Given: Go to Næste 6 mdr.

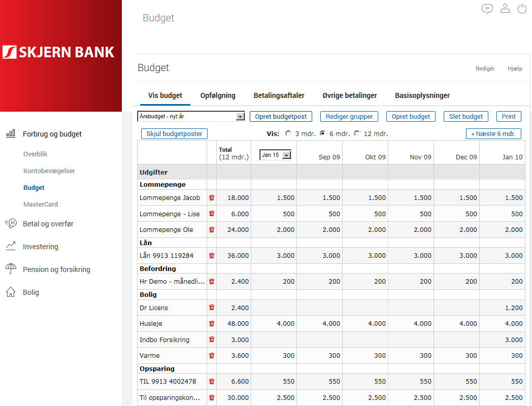Looking at the screenshot, I should pyautogui.click(x=493, y=133).
